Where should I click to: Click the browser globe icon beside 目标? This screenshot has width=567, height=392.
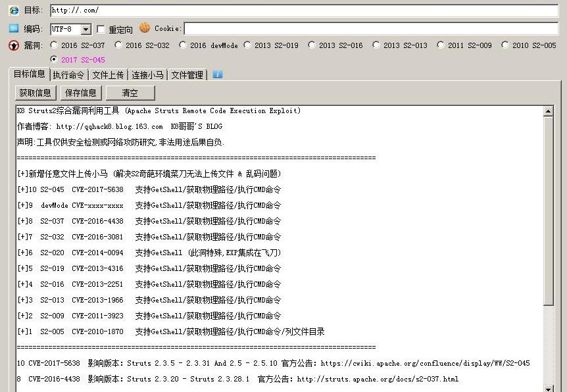pos(14,11)
